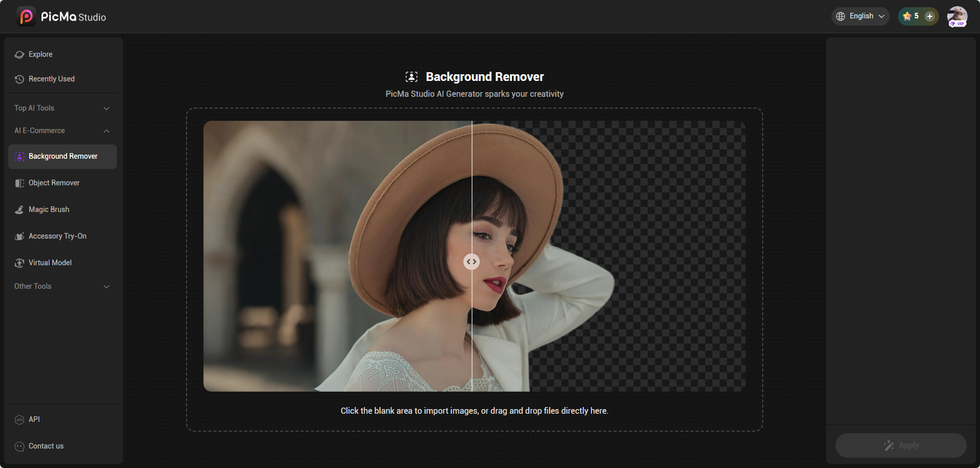Screen dimensions: 980x468
Task: Open the Recently Used history icon
Action: coord(19,79)
